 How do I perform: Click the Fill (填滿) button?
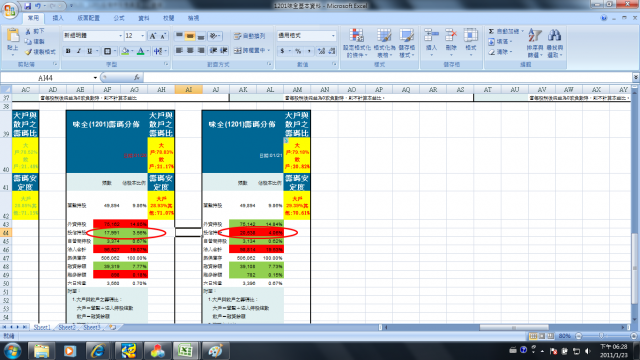click(499, 42)
